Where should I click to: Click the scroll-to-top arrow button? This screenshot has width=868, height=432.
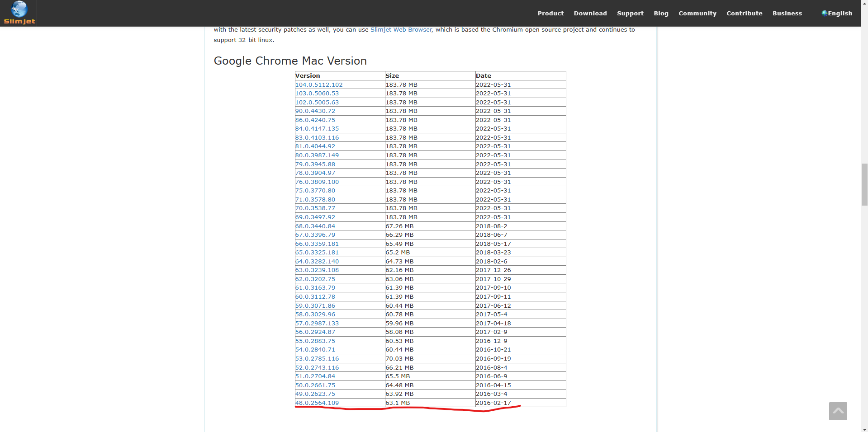(838, 411)
